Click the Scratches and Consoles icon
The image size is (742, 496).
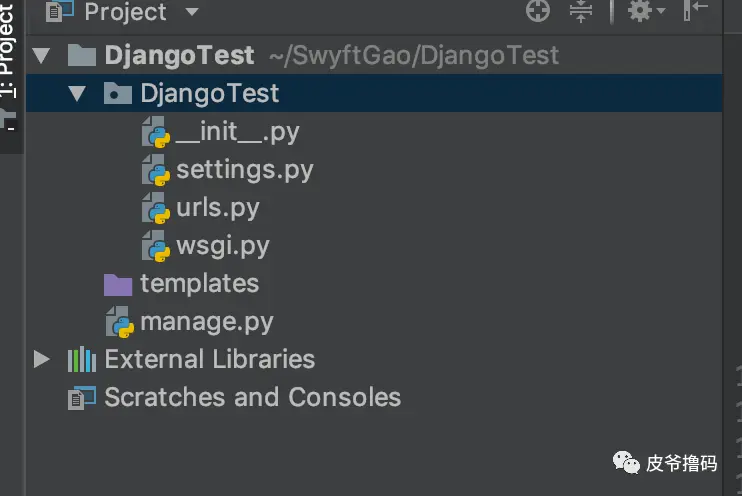pos(81,397)
